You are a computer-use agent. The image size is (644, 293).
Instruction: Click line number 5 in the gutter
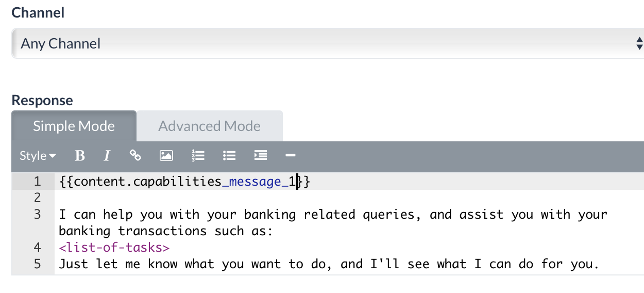coord(37,264)
